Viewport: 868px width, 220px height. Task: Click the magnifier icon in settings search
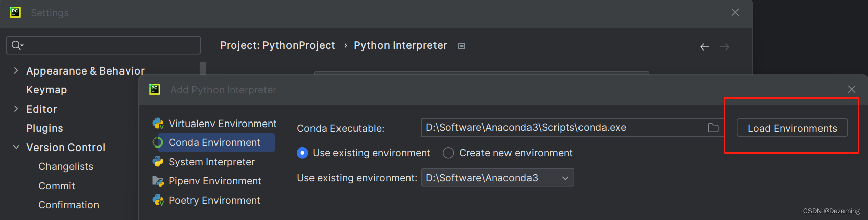coord(17,45)
